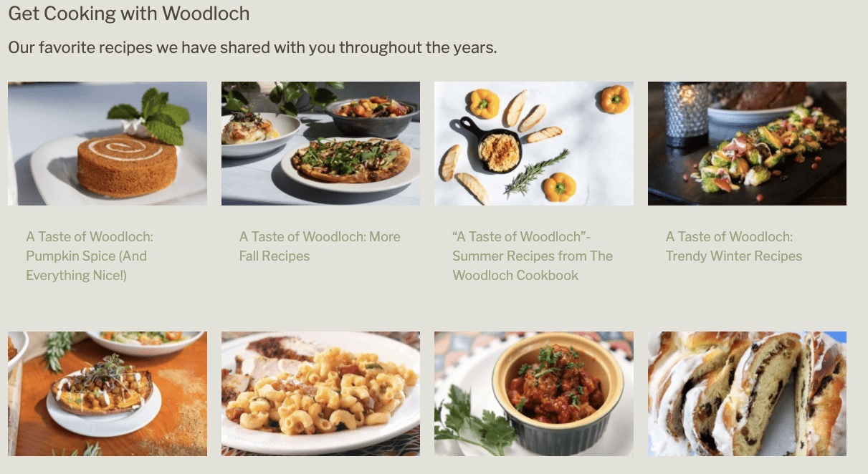
Task: Click the mint garnish on the pumpkin roll
Action: [152, 113]
